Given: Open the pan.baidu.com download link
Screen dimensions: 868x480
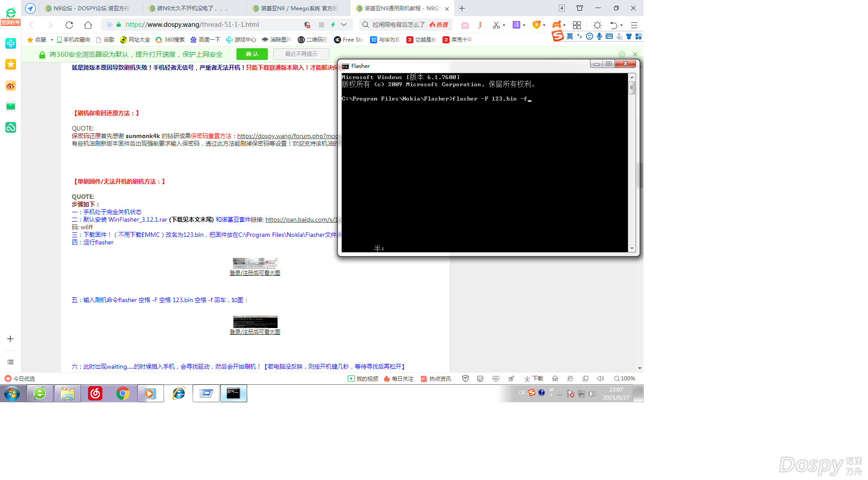Looking at the screenshot, I should (x=302, y=219).
